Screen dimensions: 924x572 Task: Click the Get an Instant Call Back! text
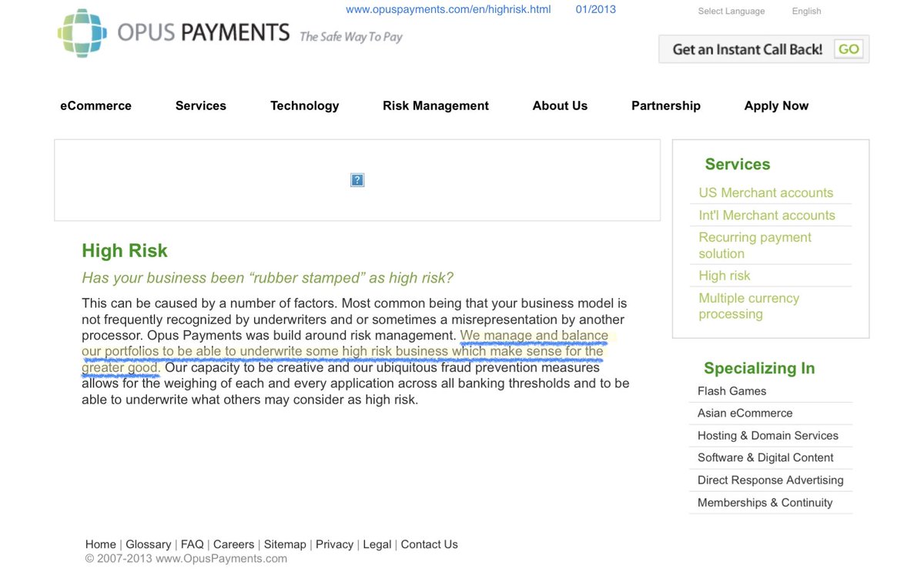pos(747,49)
